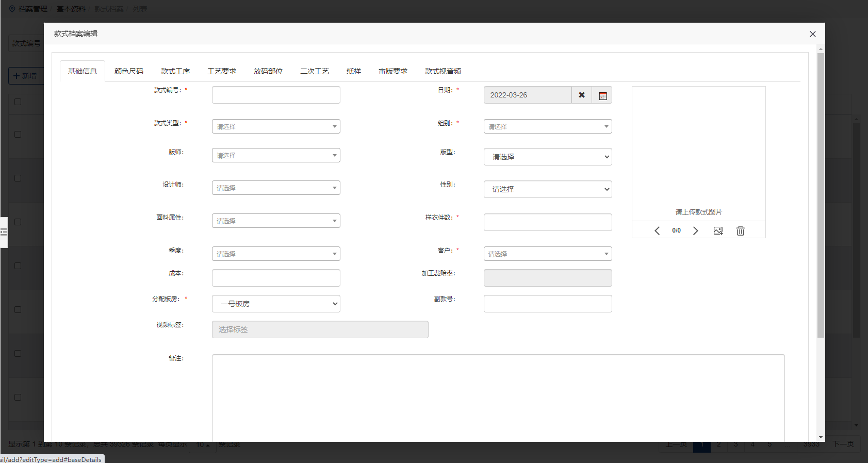Close the 款式档案编辑 dialog
This screenshot has height=463, width=868.
[813, 34]
